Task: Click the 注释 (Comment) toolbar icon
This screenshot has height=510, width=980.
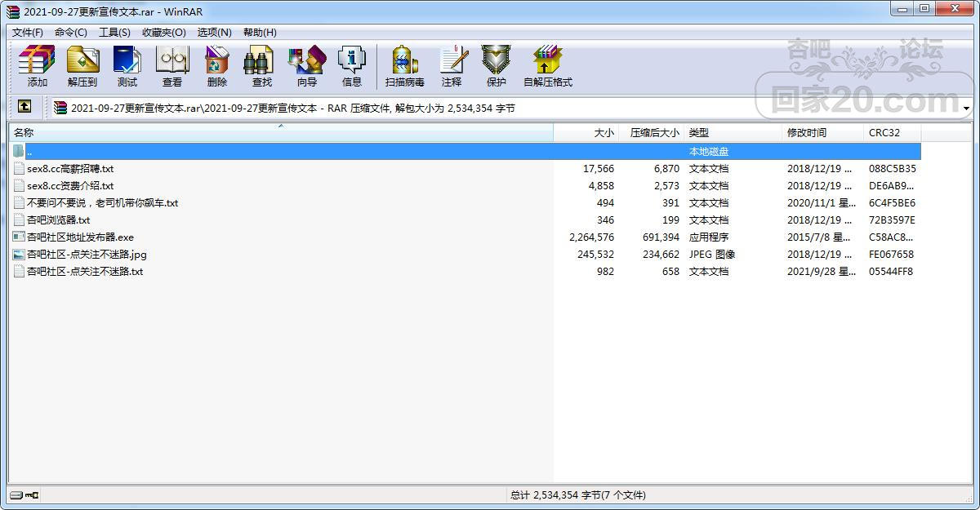Action: pyautogui.click(x=452, y=66)
